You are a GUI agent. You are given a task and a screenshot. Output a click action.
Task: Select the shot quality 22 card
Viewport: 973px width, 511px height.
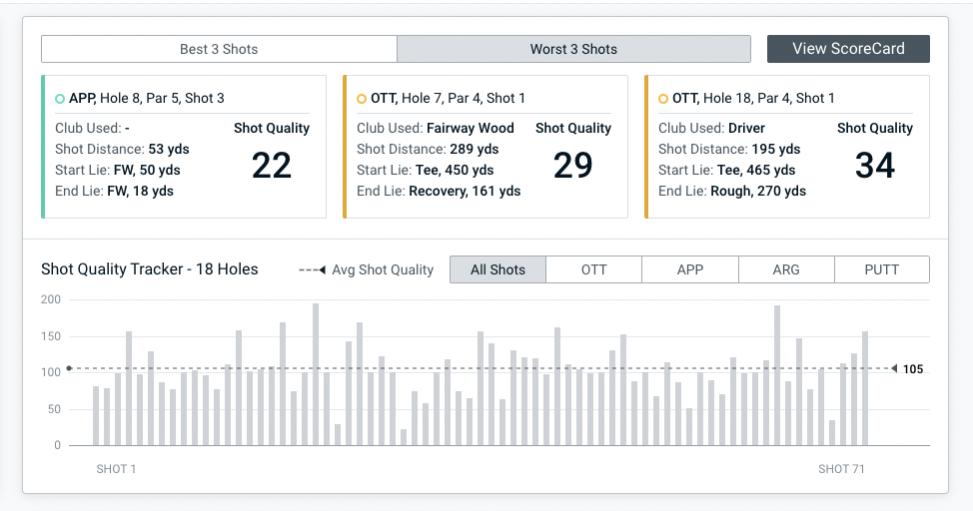coord(184,146)
